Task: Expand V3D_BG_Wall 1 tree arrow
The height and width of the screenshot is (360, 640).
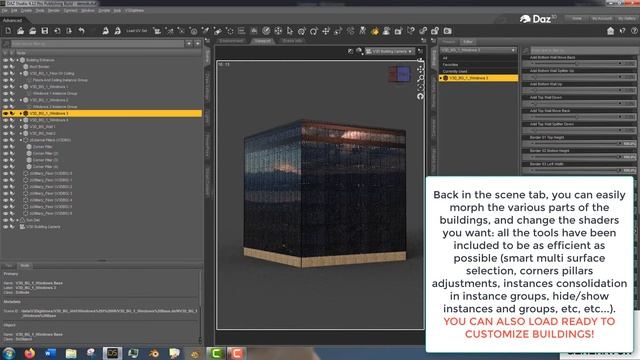Action: point(21,127)
